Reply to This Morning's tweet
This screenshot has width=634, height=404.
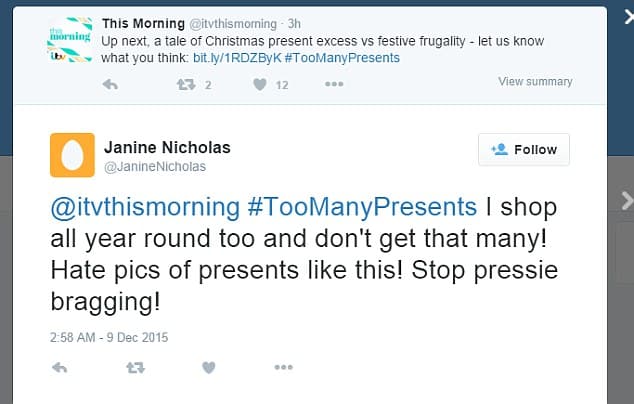point(110,85)
